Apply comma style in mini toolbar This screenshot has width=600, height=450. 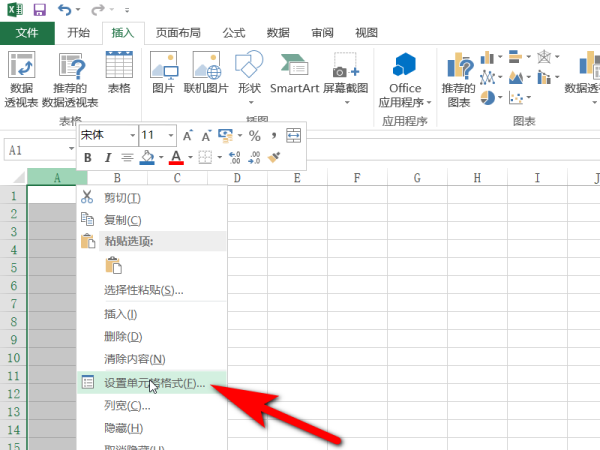click(274, 135)
